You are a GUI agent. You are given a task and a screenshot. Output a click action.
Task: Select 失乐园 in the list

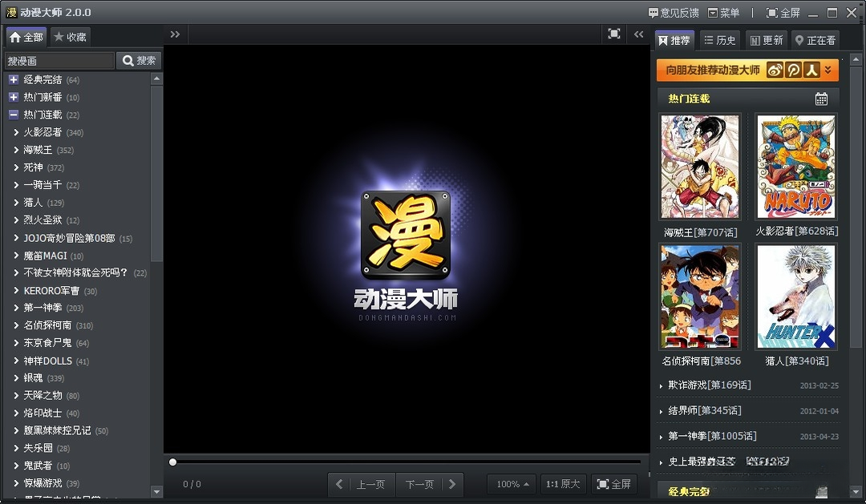pos(38,448)
